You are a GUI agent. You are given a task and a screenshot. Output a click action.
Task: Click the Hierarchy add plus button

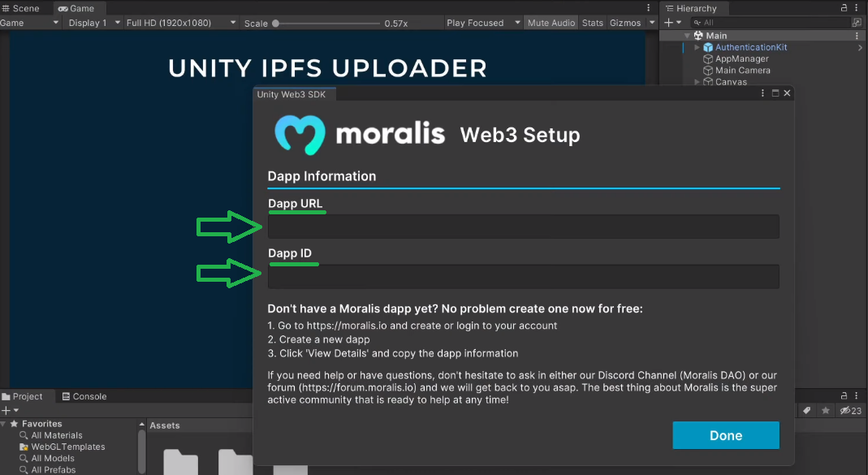[x=668, y=23]
